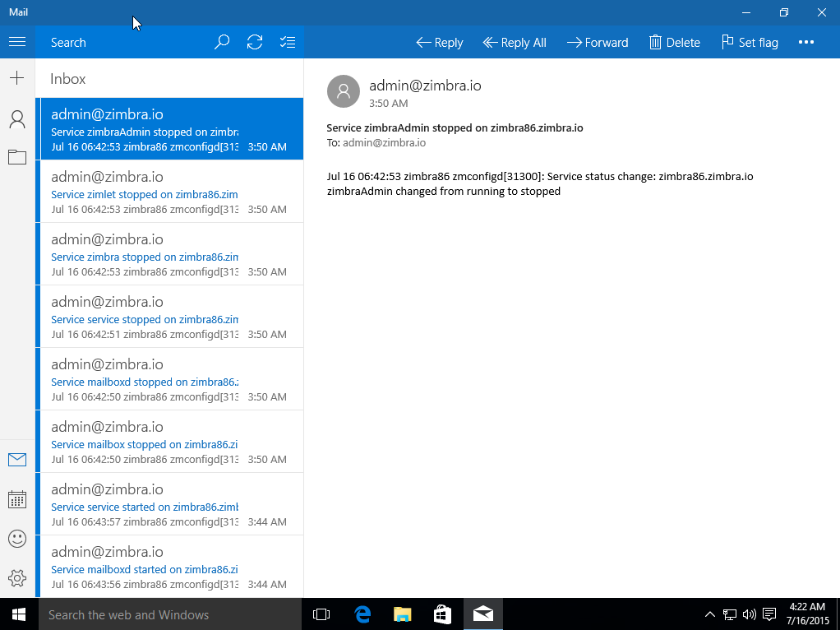Click Reply in the message toolbar
Viewport: 840px width, 630px height.
tap(440, 43)
